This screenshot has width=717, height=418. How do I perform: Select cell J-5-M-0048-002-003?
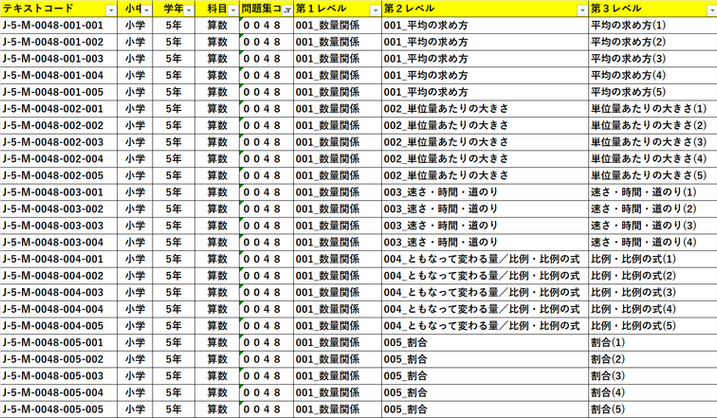59,142
